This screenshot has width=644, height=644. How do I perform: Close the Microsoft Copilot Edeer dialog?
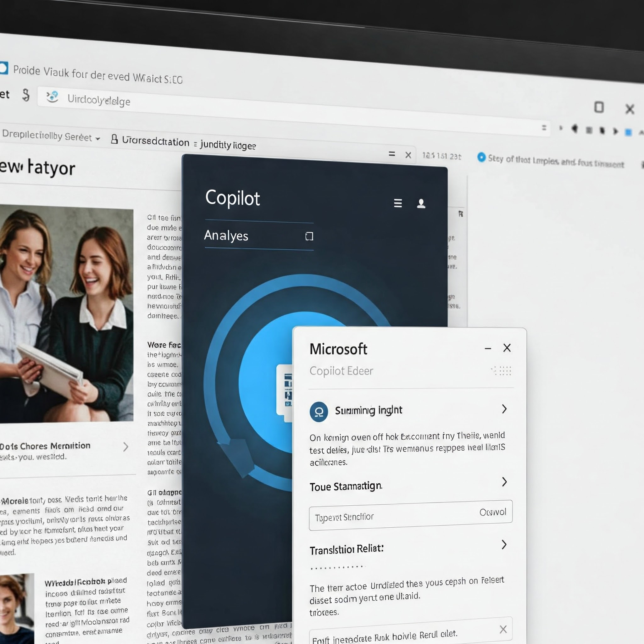coord(507,348)
